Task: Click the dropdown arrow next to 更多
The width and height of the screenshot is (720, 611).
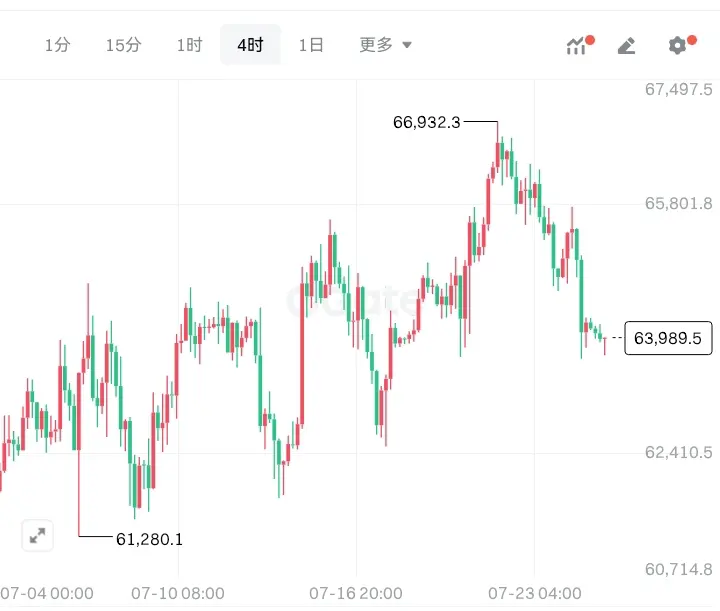Action: [407, 45]
